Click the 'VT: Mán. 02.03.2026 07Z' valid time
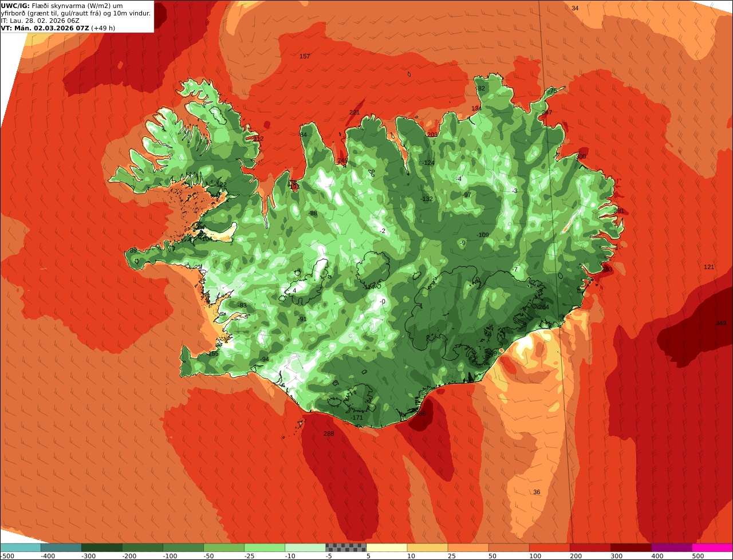 point(45,27)
